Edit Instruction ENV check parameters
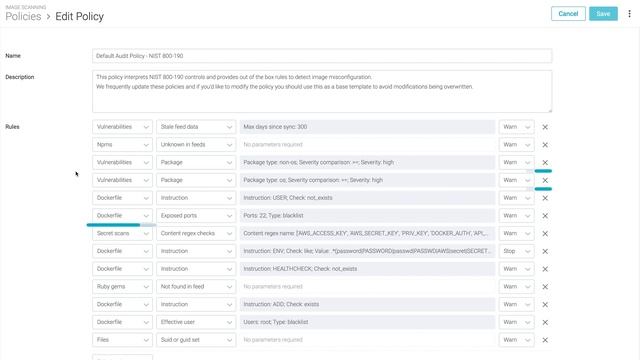640x360 pixels. click(367, 251)
